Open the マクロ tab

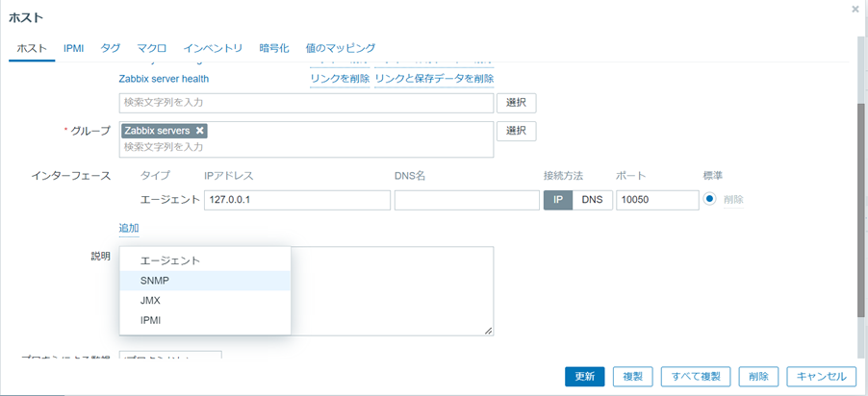[x=151, y=48]
